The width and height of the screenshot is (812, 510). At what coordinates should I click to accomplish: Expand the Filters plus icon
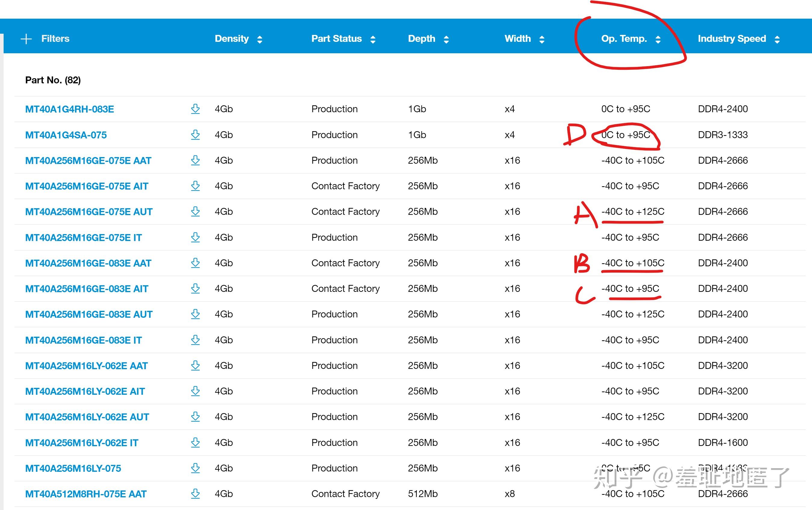click(26, 39)
